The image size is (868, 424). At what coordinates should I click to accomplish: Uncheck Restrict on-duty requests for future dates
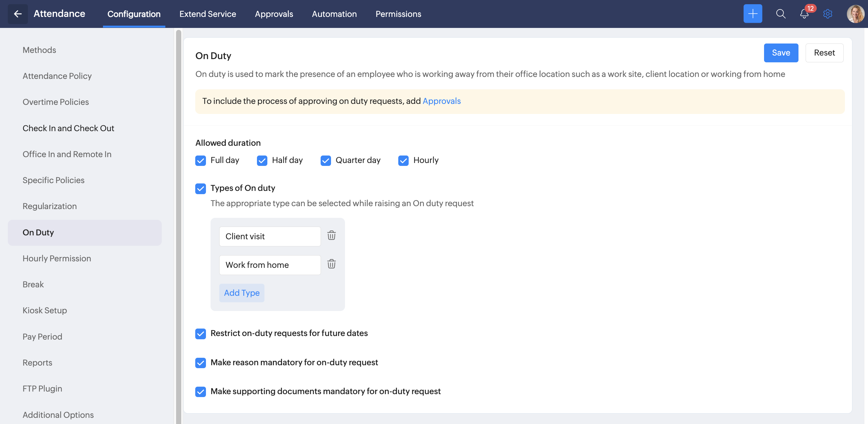tap(200, 334)
